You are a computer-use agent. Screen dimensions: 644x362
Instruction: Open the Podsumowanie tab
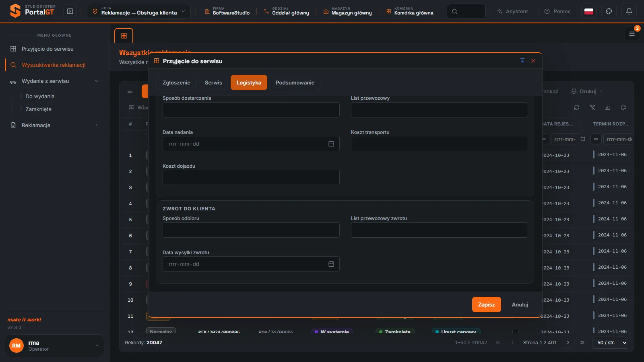click(x=295, y=82)
